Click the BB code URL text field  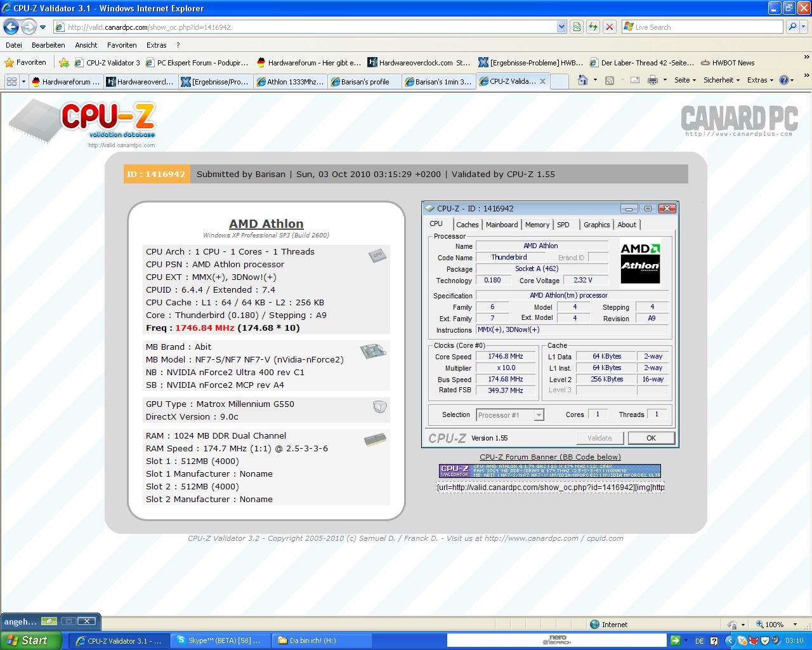click(x=550, y=487)
